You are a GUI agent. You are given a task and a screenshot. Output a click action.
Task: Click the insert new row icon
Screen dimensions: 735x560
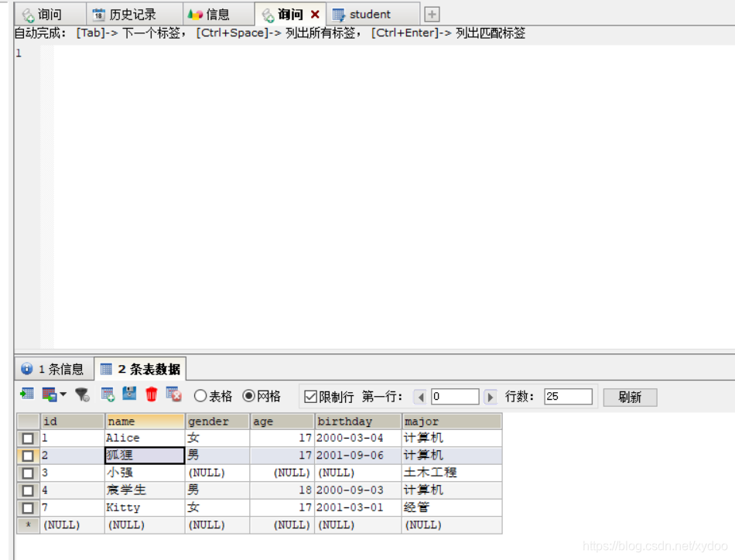[x=108, y=395]
